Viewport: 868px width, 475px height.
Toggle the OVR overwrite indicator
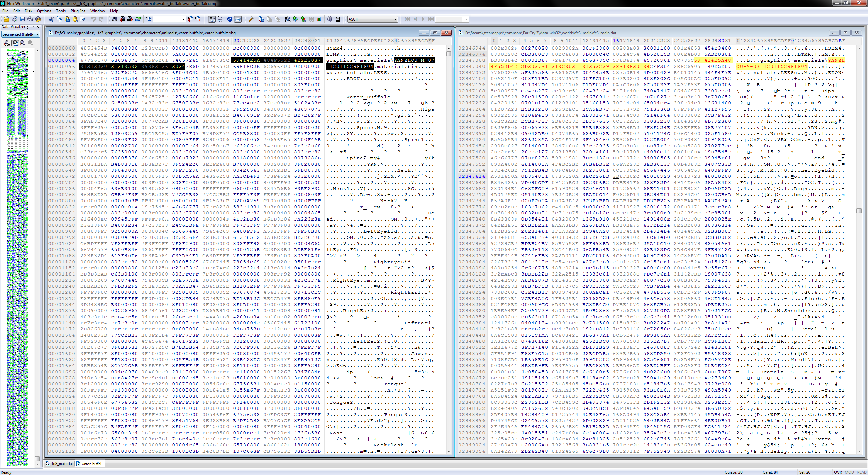click(x=838, y=472)
